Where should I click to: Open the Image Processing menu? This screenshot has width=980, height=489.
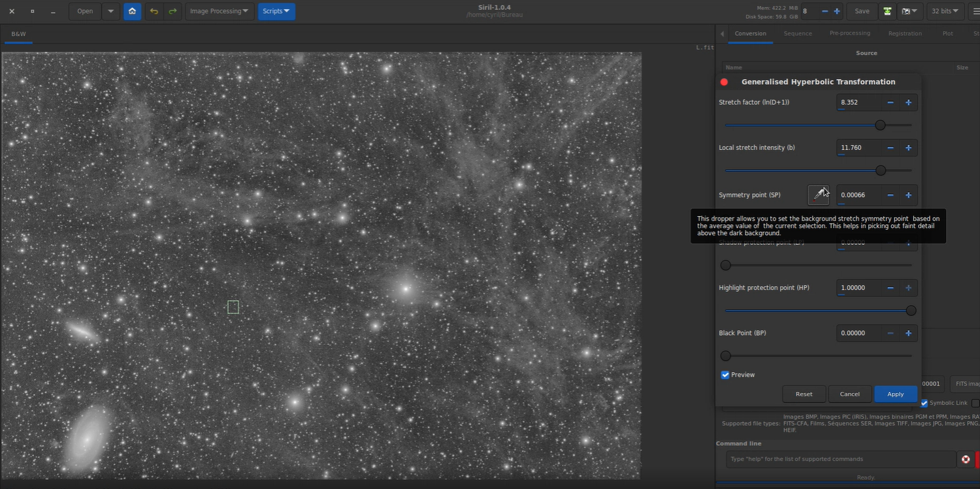tap(220, 11)
